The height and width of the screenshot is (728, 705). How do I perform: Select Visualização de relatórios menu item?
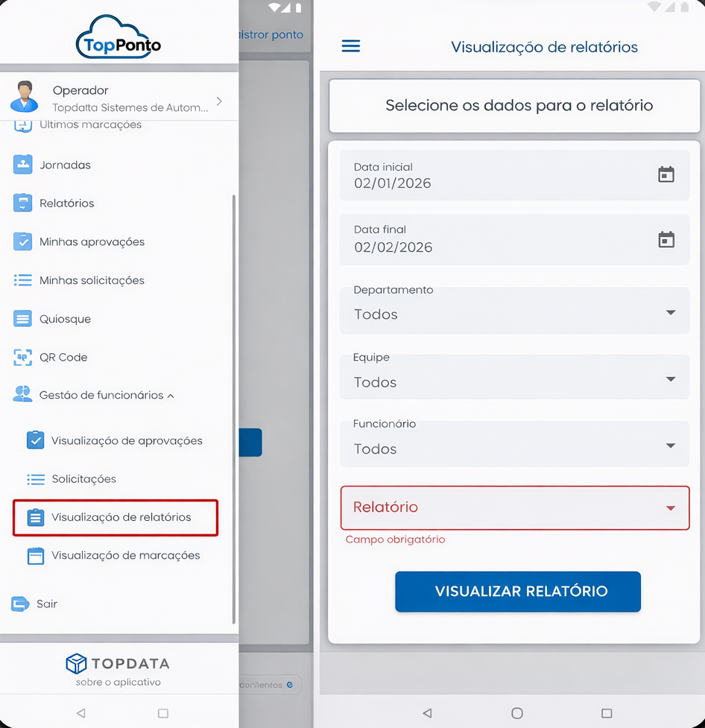click(121, 517)
